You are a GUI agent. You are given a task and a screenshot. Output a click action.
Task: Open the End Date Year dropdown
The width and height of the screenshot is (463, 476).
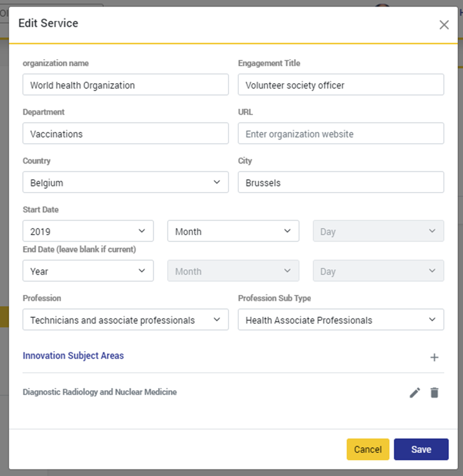point(88,271)
